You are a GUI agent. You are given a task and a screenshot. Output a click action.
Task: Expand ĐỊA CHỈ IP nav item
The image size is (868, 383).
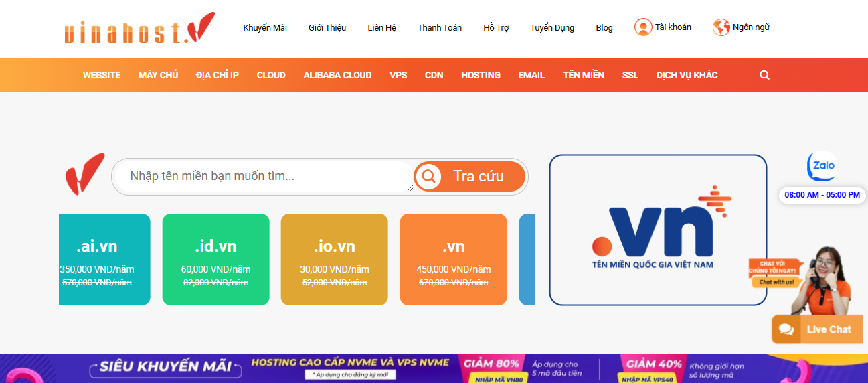[218, 75]
